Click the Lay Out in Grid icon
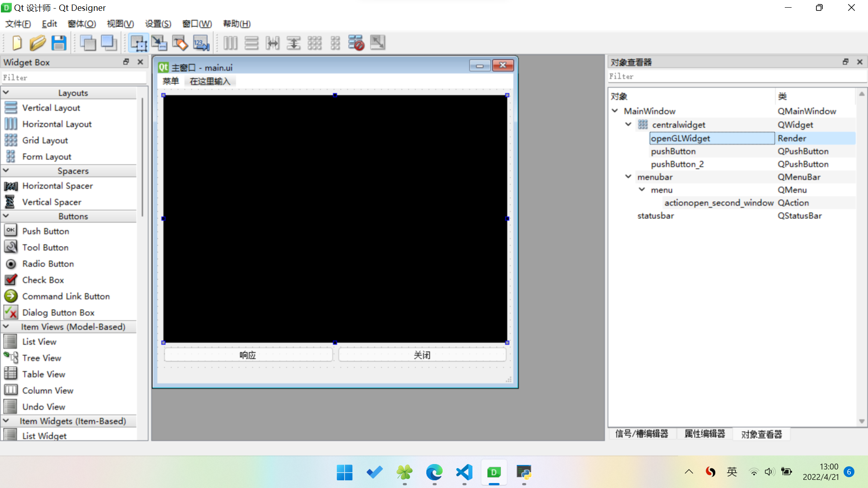868x488 pixels. coord(314,43)
